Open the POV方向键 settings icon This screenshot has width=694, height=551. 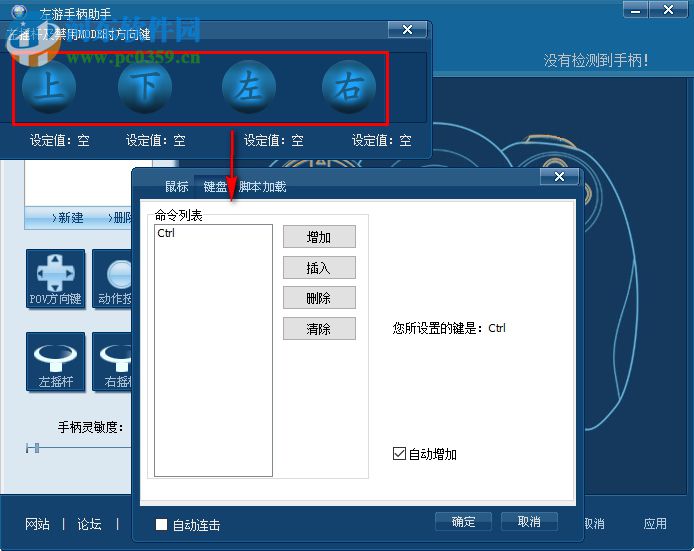coord(55,279)
